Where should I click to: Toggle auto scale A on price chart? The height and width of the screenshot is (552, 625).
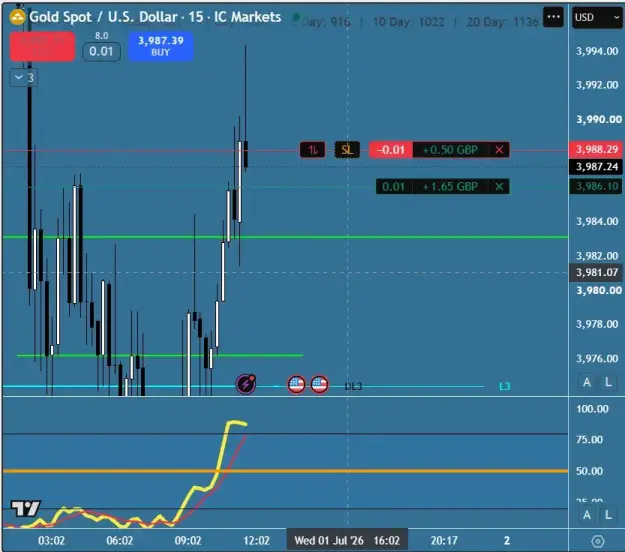587,382
